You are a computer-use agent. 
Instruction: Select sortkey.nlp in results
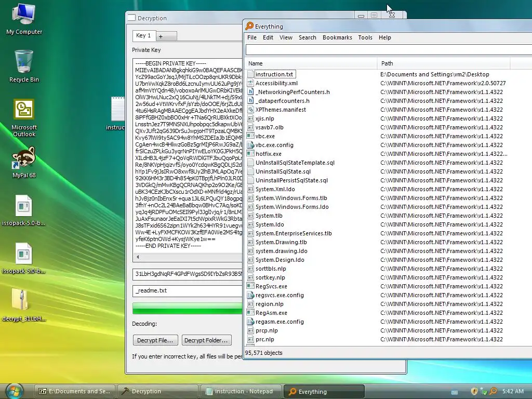[x=270, y=277]
